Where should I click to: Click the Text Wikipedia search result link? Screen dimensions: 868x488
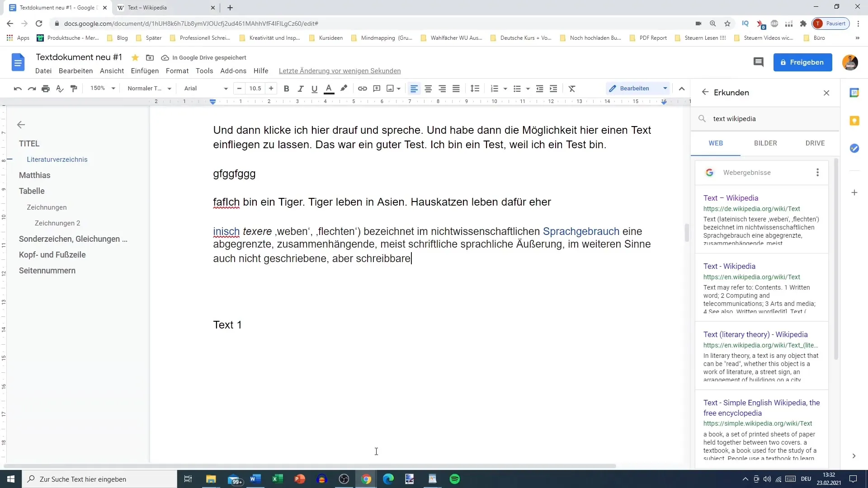click(730, 197)
